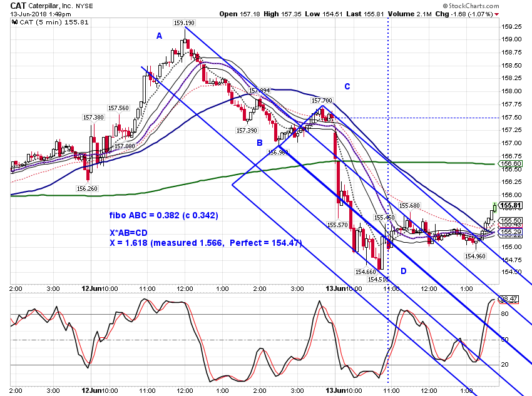
Task: Select the 'Caterpillar, Inc.' company name
Action: (51, 6)
